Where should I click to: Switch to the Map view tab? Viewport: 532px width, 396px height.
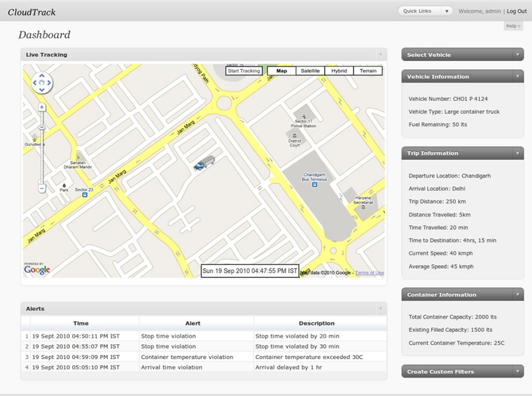[x=280, y=70]
